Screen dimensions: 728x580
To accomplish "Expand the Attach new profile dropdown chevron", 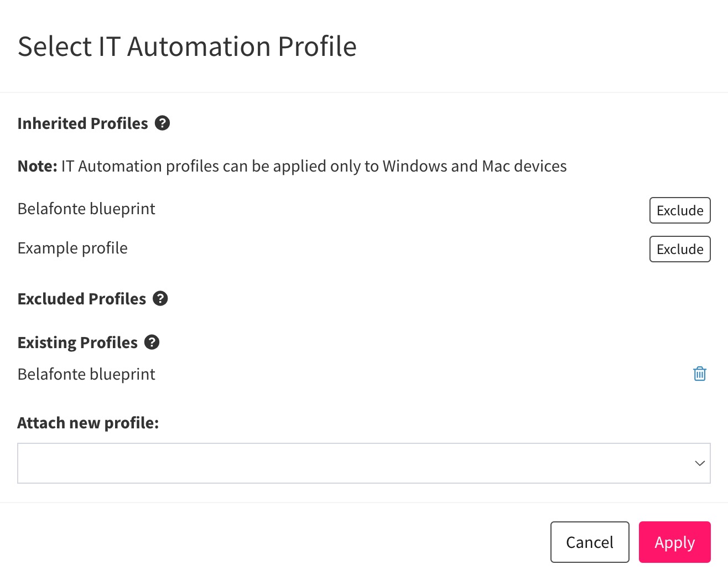I will pyautogui.click(x=699, y=463).
